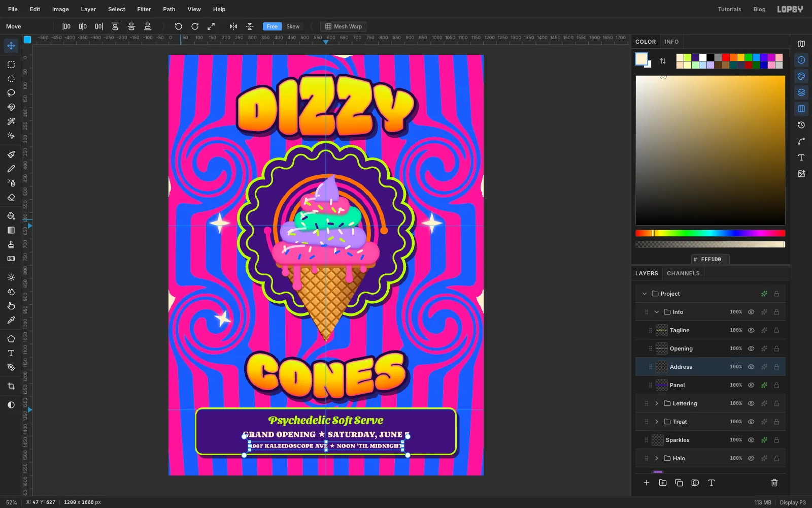This screenshot has height=508, width=812.
Task: Click the hex color input field
Action: tap(710, 259)
